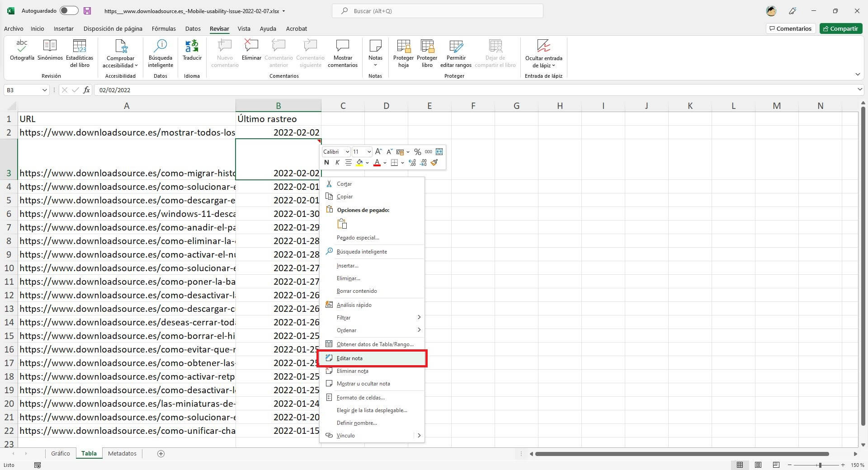
Task: Switch to Metadatos sheet tab
Action: 122,453
